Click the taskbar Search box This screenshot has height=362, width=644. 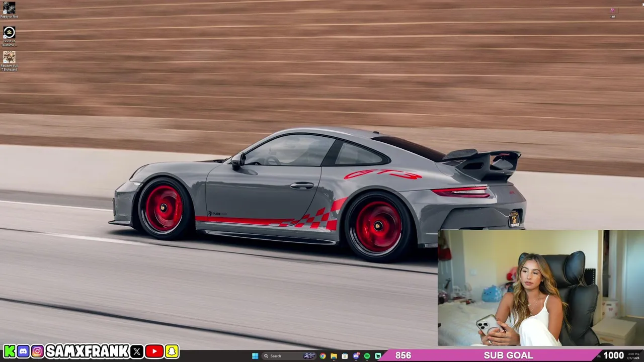(x=289, y=356)
